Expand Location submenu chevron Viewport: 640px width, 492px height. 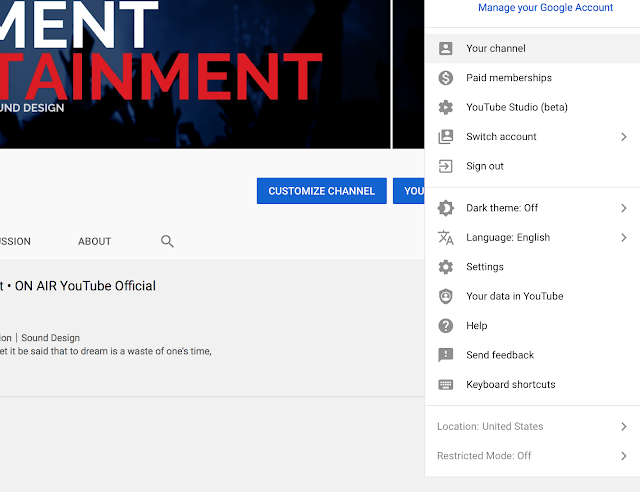tap(623, 427)
